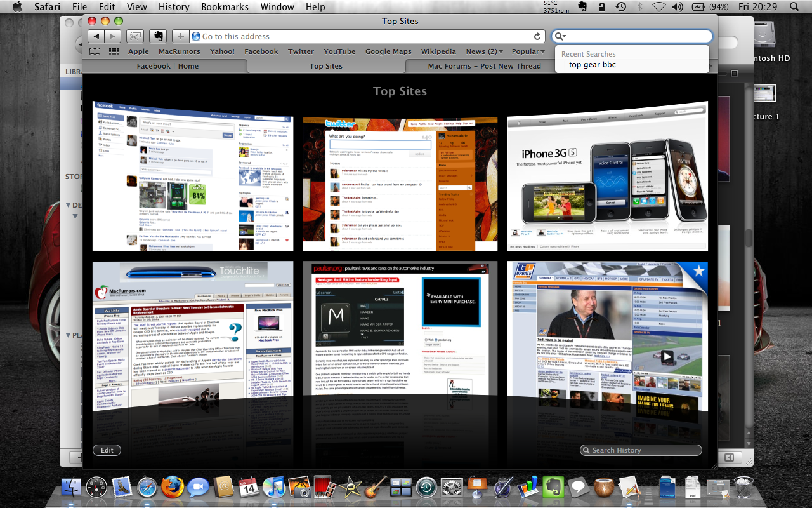Reload the page with the refresh arrow
Screen dimensions: 812x508
coord(537,37)
